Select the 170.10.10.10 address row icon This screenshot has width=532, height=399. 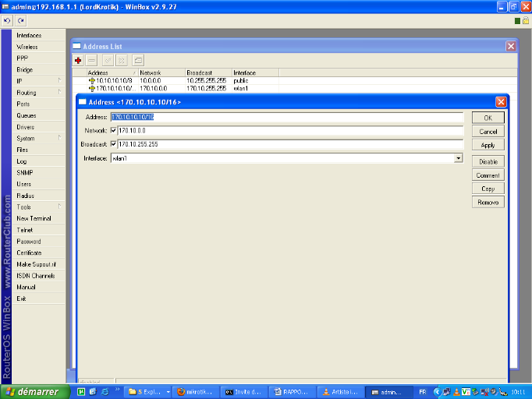[91, 89]
